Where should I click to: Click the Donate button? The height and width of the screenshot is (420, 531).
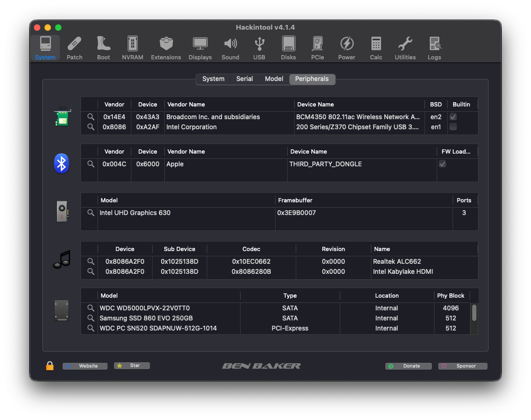pos(408,366)
